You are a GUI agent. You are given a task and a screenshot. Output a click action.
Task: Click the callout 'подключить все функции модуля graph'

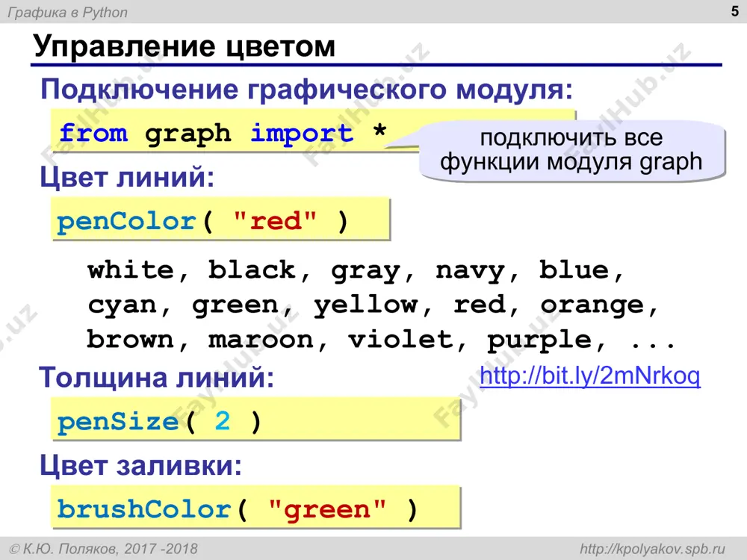click(571, 151)
